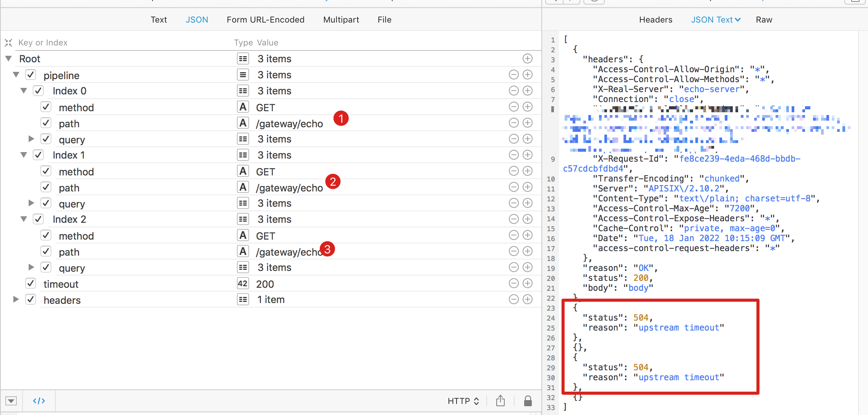Open the Raw response tab
The height and width of the screenshot is (415, 868).
[764, 19]
